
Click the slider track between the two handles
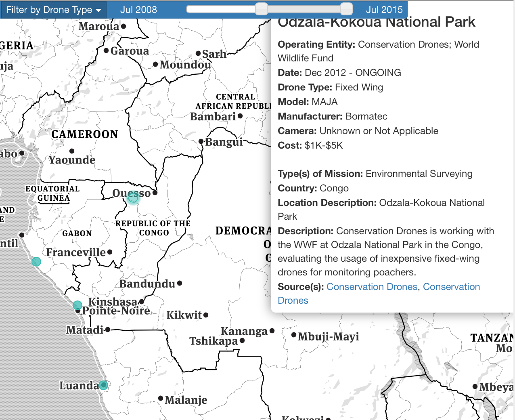coord(304,9)
